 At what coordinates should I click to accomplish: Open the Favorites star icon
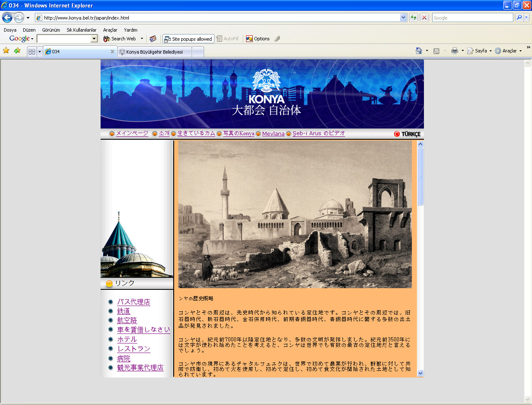click(6, 51)
